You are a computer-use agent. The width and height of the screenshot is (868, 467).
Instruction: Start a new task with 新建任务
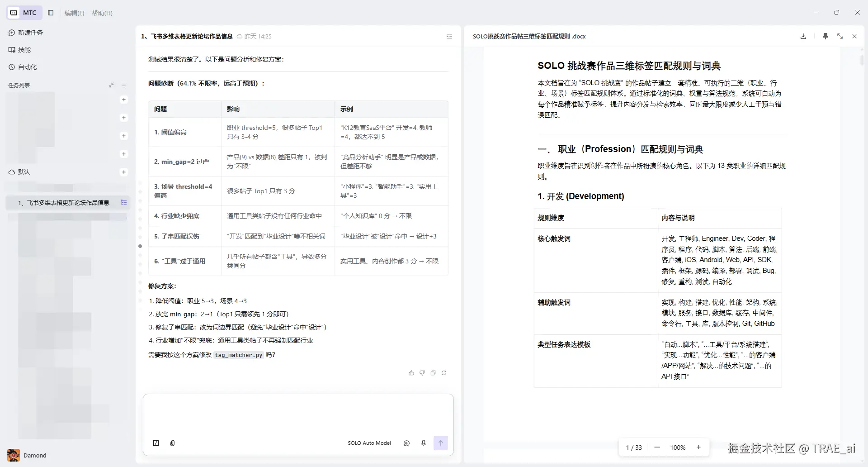click(x=26, y=33)
